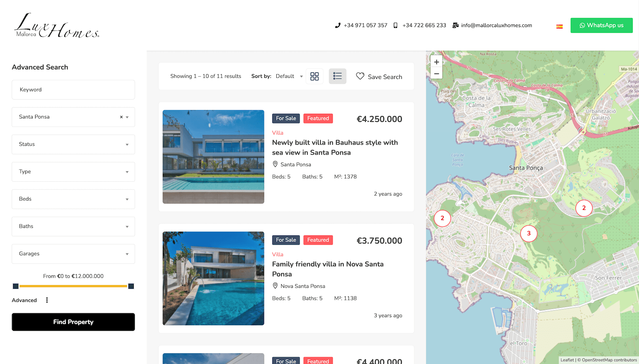Image resolution: width=639 pixels, height=364 pixels.
Task: Switch to list view layout
Action: [337, 76]
